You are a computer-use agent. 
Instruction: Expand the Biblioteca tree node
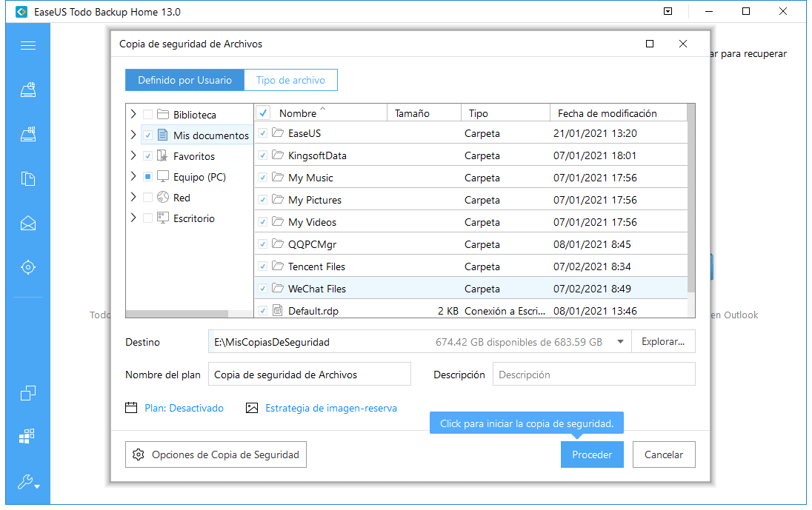point(133,114)
